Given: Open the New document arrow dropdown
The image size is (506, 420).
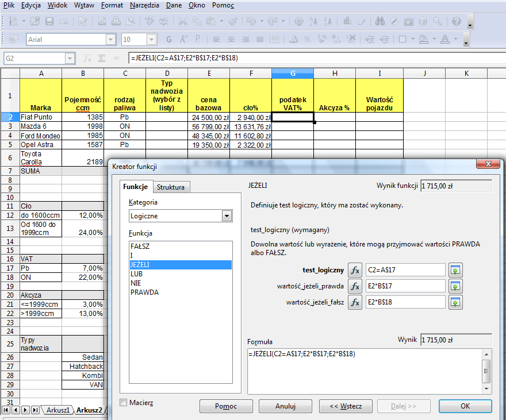Looking at the screenshot, I should (24, 21).
